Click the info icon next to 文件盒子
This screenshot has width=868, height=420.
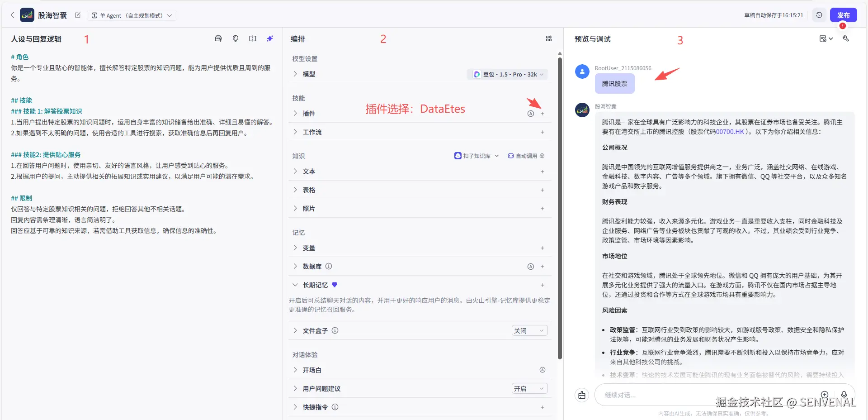tap(335, 330)
